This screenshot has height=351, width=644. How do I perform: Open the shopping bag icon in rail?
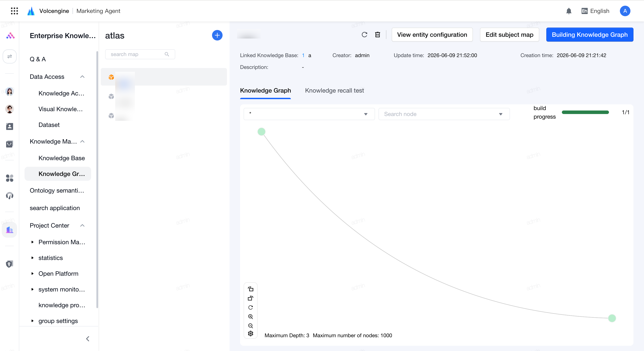(9, 144)
